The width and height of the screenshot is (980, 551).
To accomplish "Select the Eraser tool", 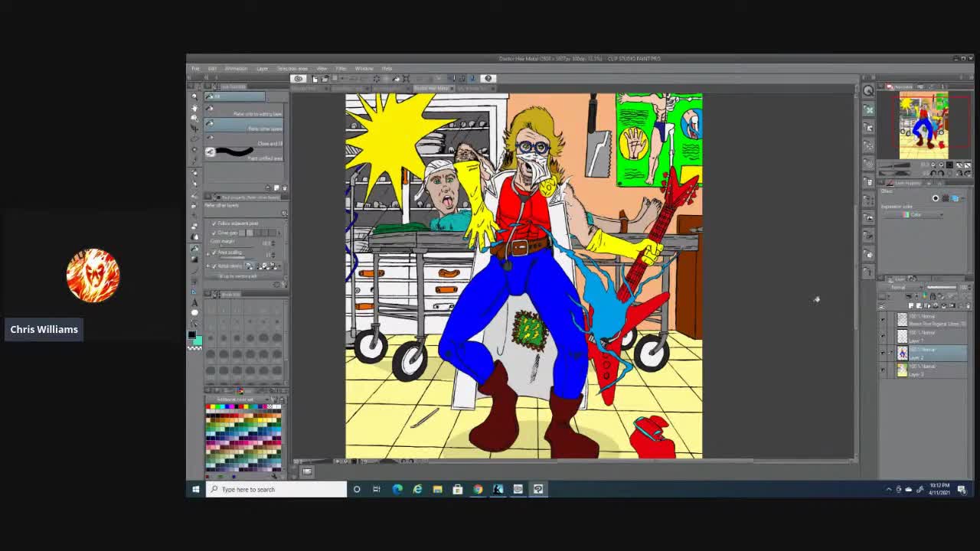I will 194,227.
